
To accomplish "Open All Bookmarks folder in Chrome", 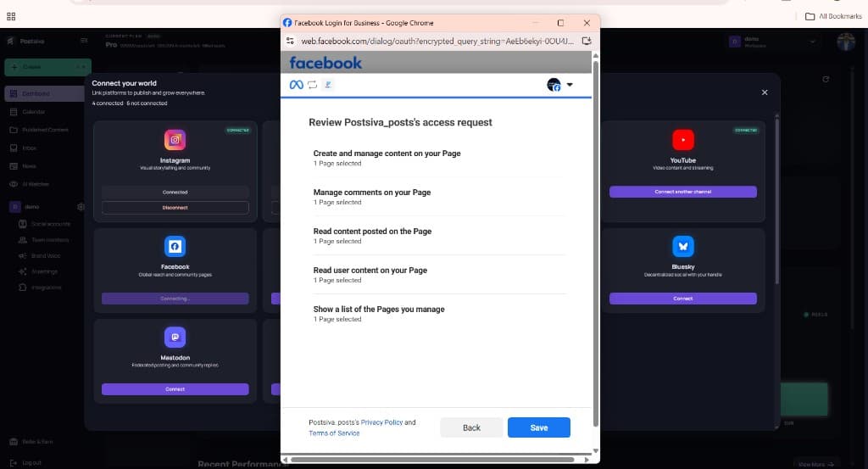I will [x=833, y=16].
